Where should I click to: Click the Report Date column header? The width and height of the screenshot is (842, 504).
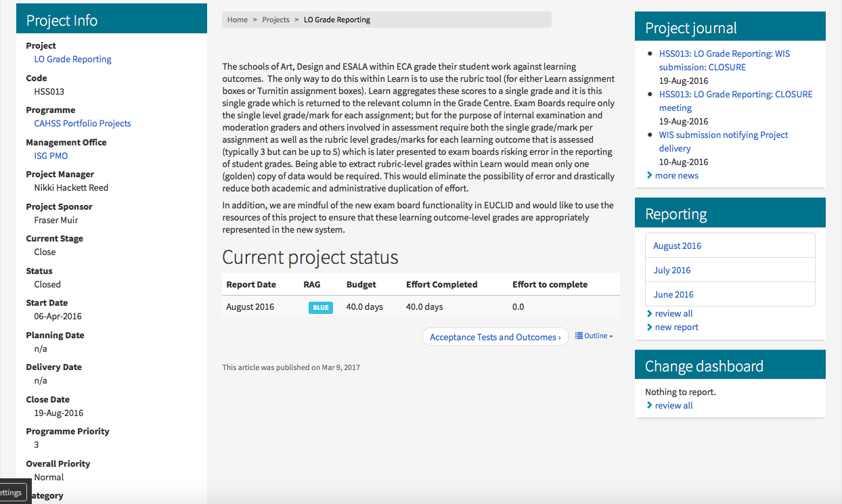tap(250, 284)
